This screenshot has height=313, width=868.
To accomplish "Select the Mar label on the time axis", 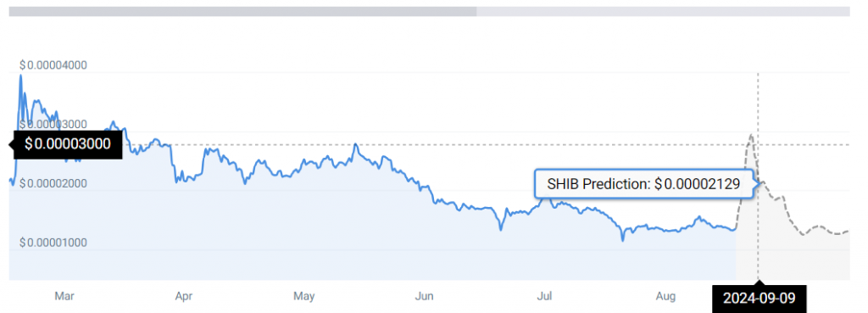I will 64,296.
